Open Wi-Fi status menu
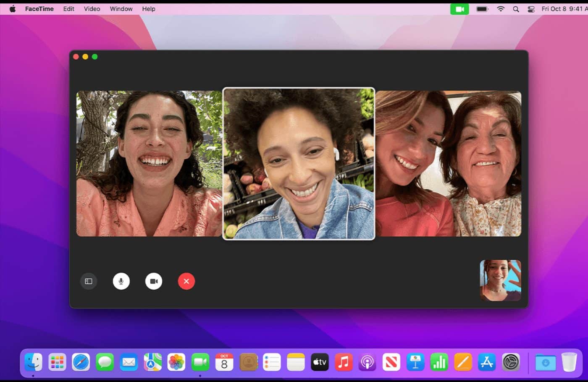 501,9
